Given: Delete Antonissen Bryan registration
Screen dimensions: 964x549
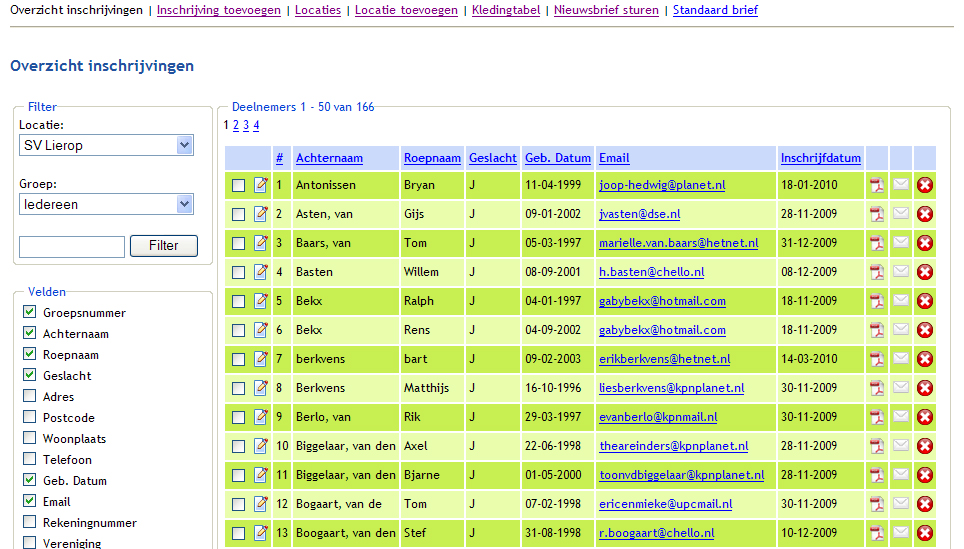Looking at the screenshot, I should (x=925, y=185).
